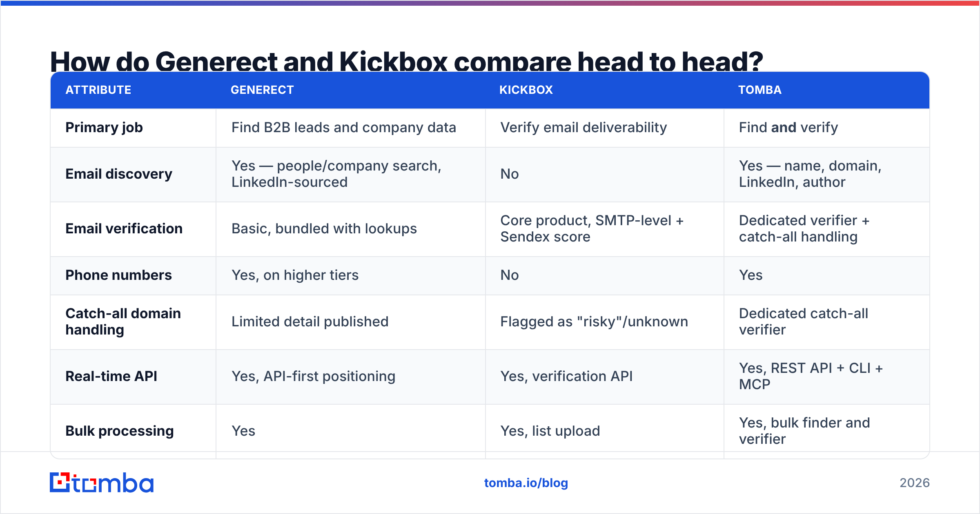
Task: Click the headline about Generect and Kickbox
Action: coord(406,61)
